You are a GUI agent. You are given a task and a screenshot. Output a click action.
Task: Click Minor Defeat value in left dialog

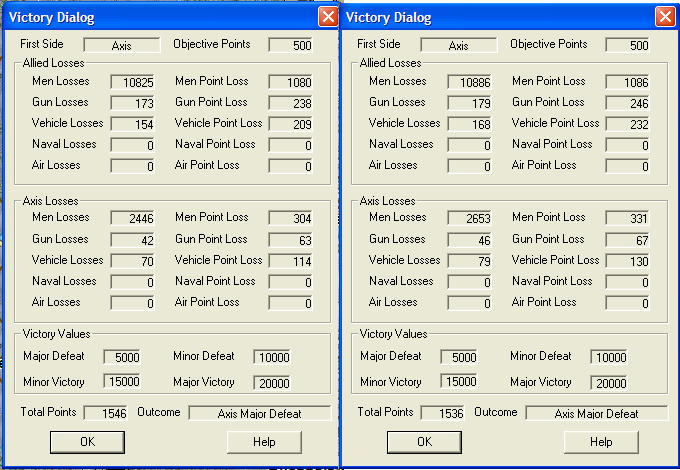tap(272, 357)
